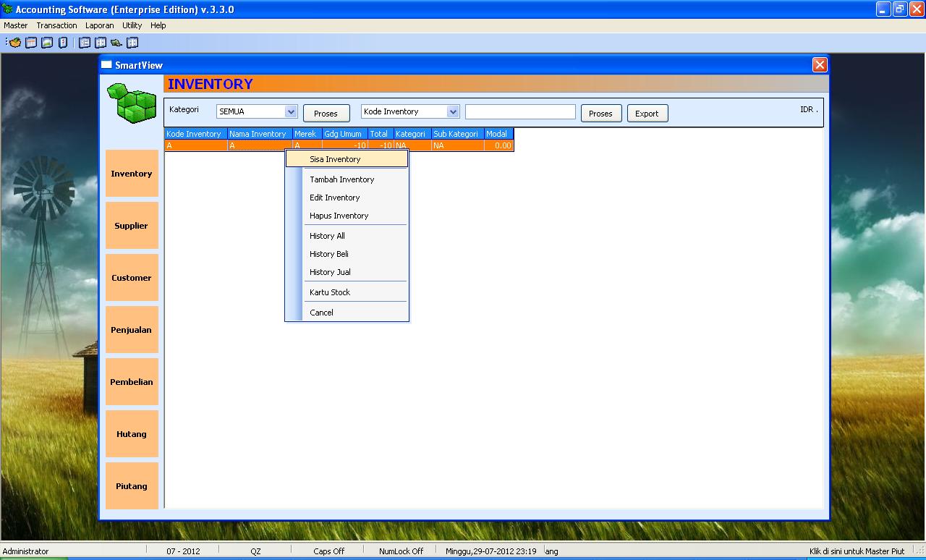Click the inventory search text field

520,112
